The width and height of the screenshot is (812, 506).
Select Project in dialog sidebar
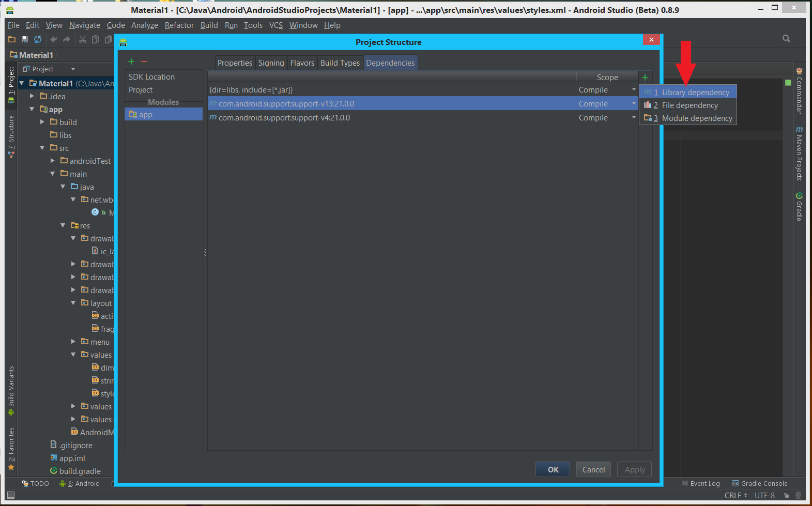pos(163,90)
